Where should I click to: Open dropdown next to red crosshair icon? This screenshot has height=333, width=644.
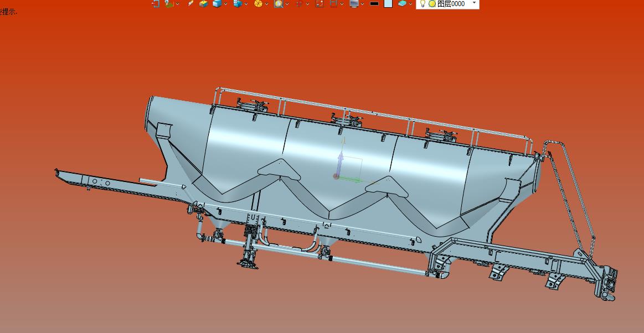(308, 4)
